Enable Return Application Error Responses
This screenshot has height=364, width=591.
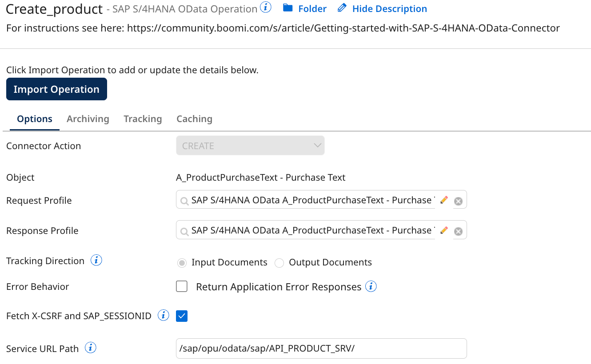click(x=181, y=286)
